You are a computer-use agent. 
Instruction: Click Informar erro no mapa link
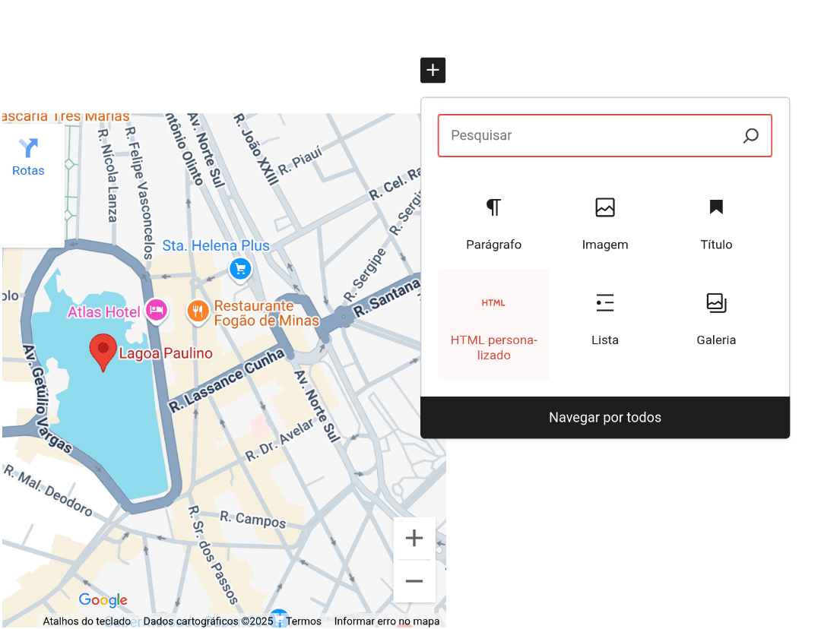coord(387,621)
